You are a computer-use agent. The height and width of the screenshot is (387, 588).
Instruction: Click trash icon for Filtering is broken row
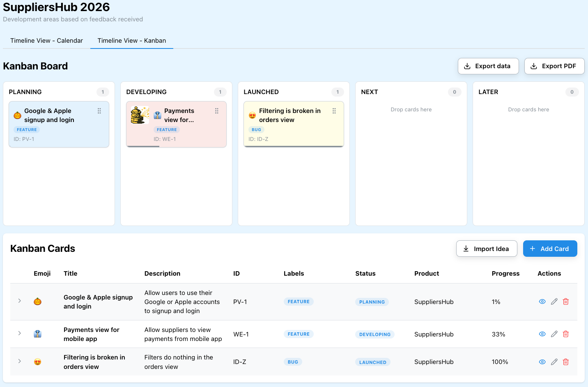click(x=565, y=362)
